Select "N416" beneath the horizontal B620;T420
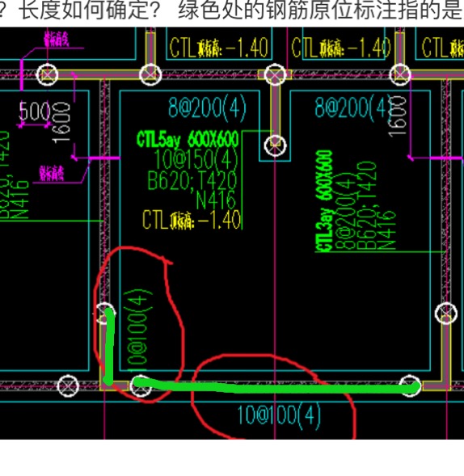Viewport: 464px width, 476px height. coord(216,200)
